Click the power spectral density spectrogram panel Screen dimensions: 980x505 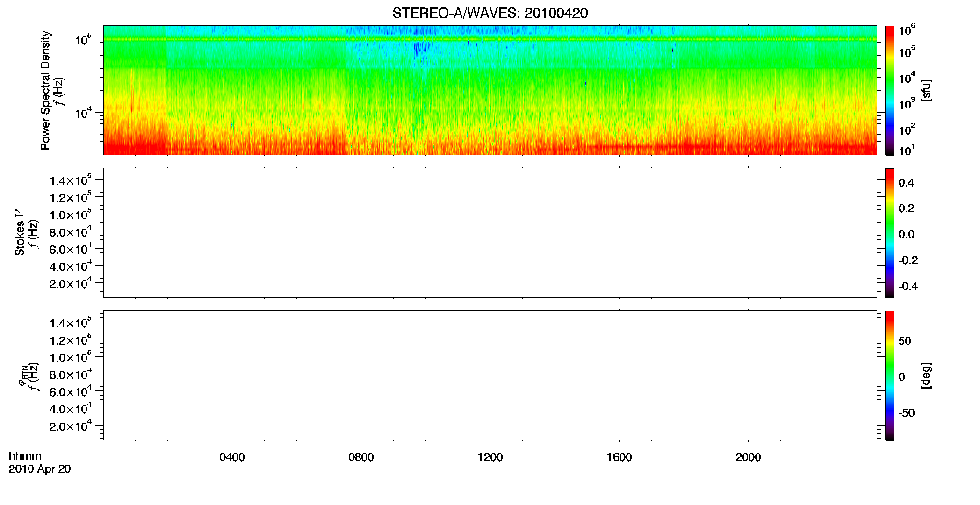pos(490,90)
